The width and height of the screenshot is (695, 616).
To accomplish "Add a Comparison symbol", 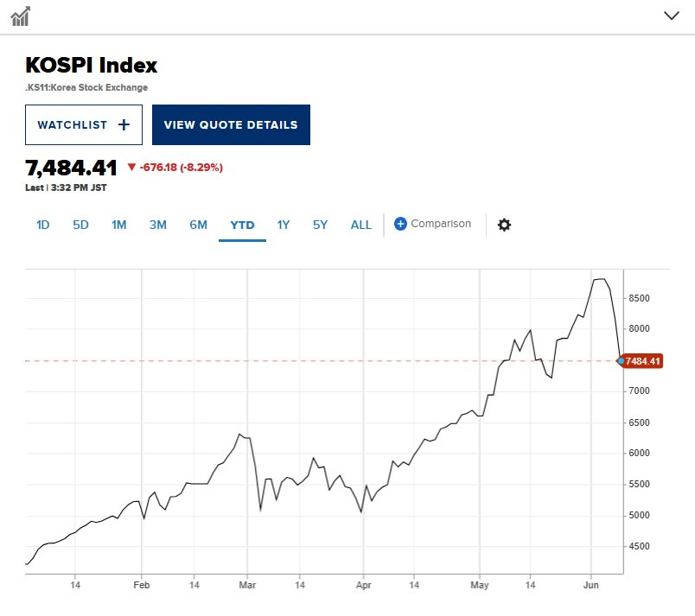I will pyautogui.click(x=432, y=224).
